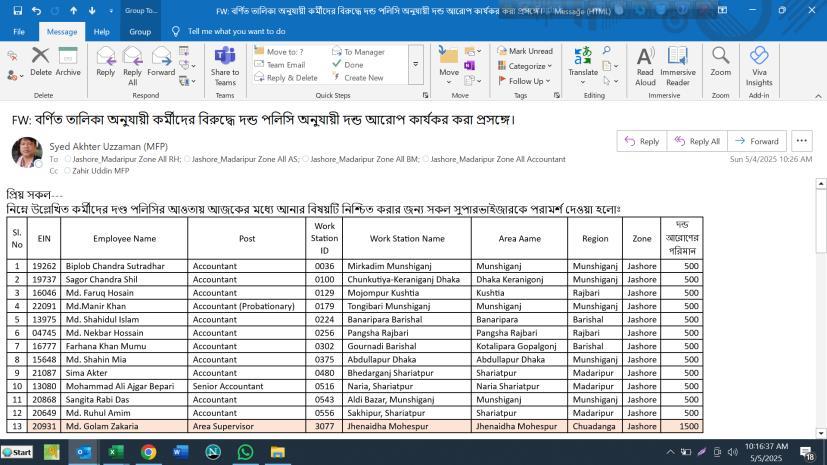Delete this message
The image size is (827, 465).
pos(41,62)
